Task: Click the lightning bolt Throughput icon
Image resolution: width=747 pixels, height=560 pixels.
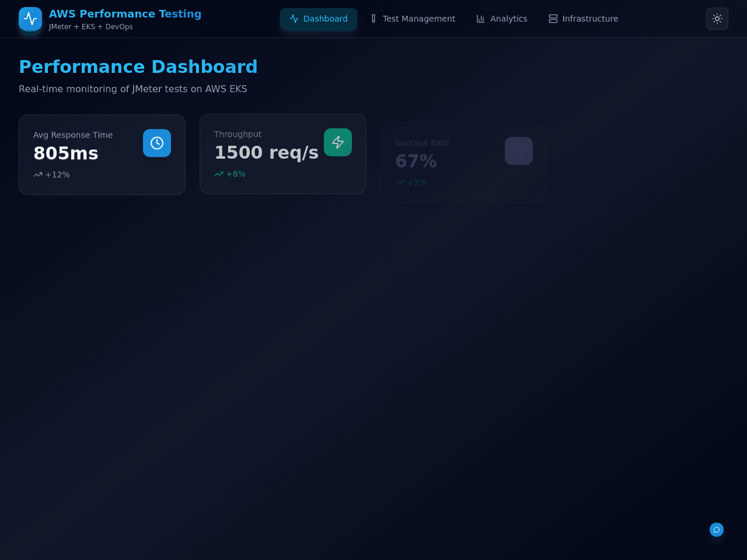Action: 338,142
